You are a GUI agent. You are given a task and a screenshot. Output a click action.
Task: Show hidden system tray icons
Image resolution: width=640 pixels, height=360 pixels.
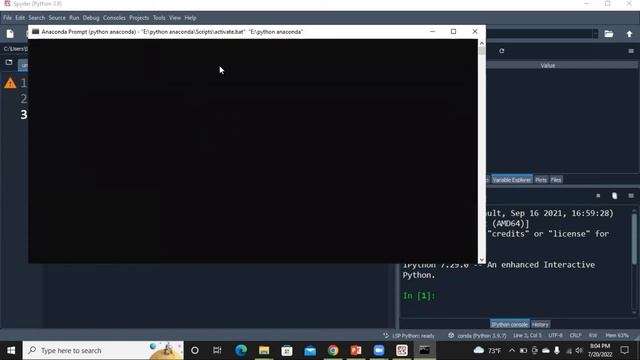(512, 351)
